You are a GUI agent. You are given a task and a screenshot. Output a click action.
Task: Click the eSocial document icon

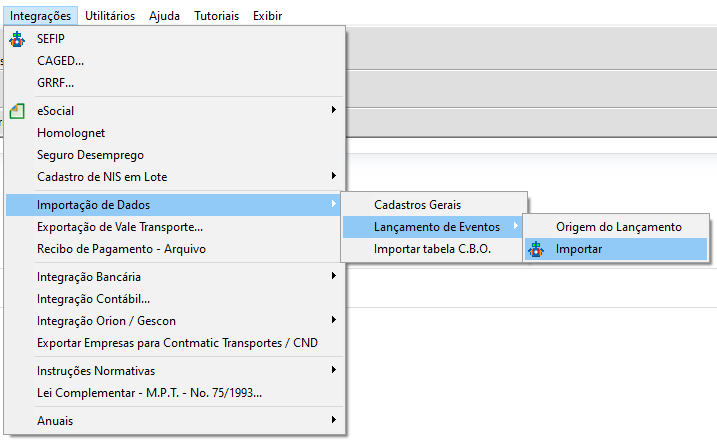point(16,111)
